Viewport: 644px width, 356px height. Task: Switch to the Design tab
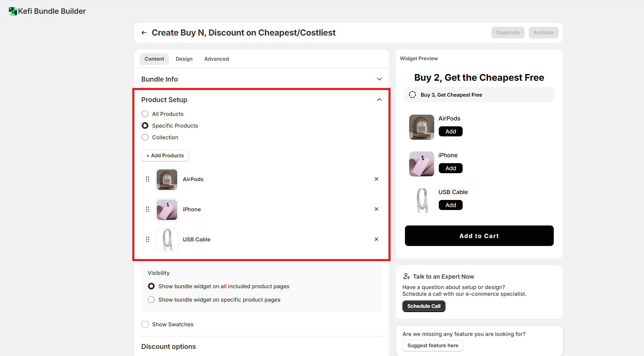[184, 59]
